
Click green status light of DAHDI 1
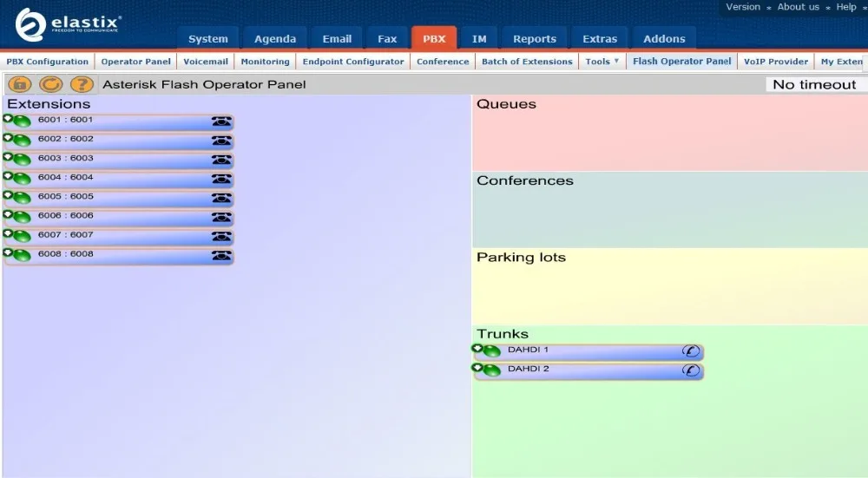pyautogui.click(x=491, y=351)
